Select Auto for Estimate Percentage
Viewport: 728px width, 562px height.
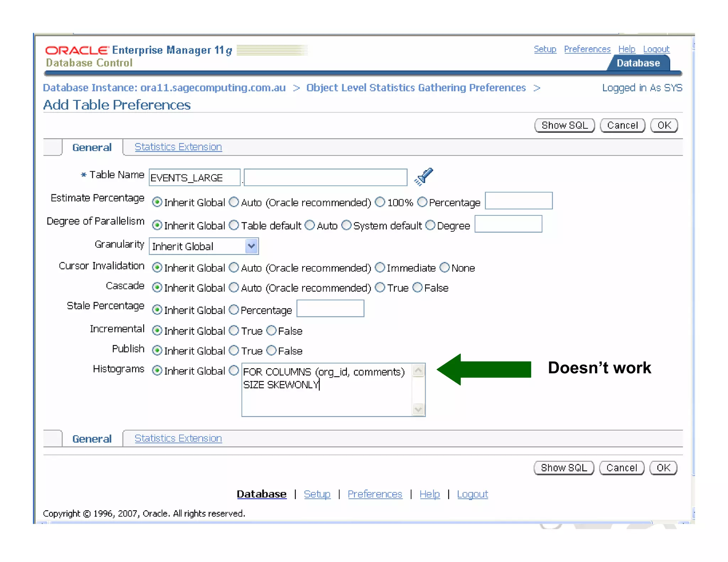234,202
